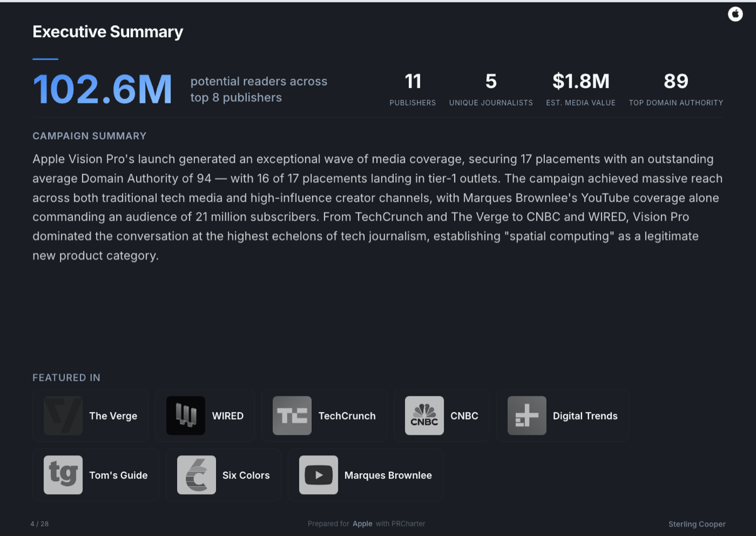Click the Digital Trends logo icon
The width and height of the screenshot is (756, 536).
point(527,416)
